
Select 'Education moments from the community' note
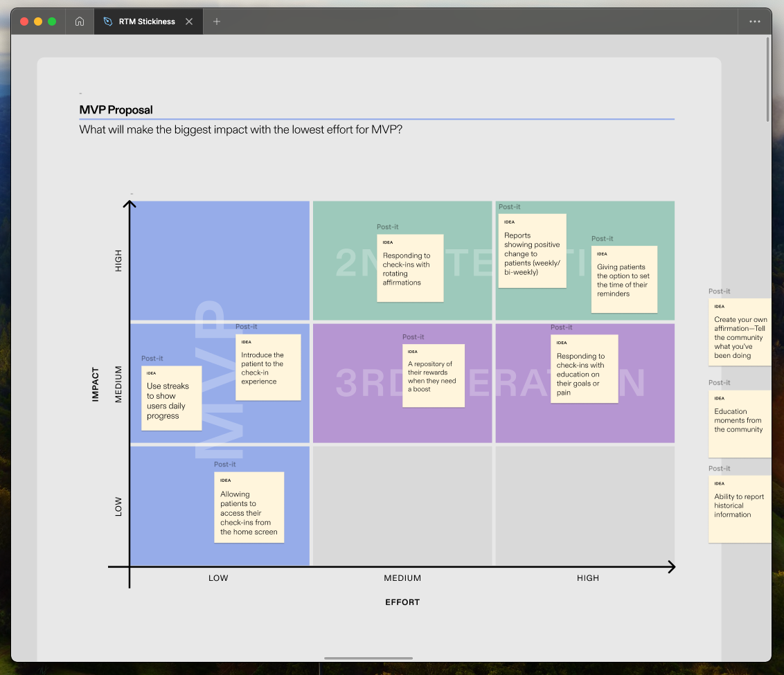click(x=740, y=424)
